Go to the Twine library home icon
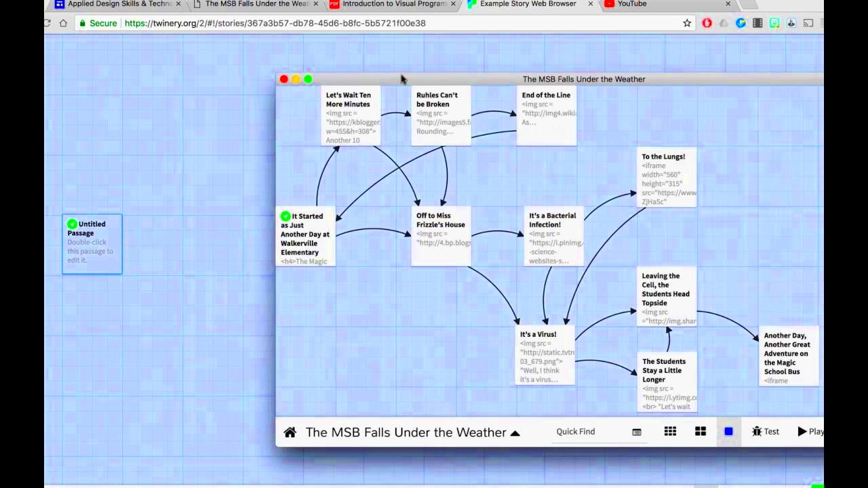Image resolution: width=868 pixels, height=488 pixels. coord(290,432)
